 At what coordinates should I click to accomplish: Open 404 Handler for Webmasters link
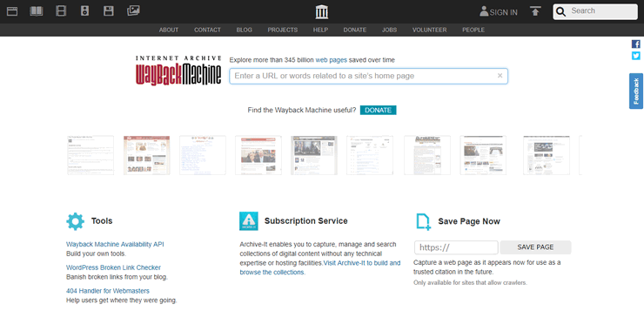tap(108, 291)
